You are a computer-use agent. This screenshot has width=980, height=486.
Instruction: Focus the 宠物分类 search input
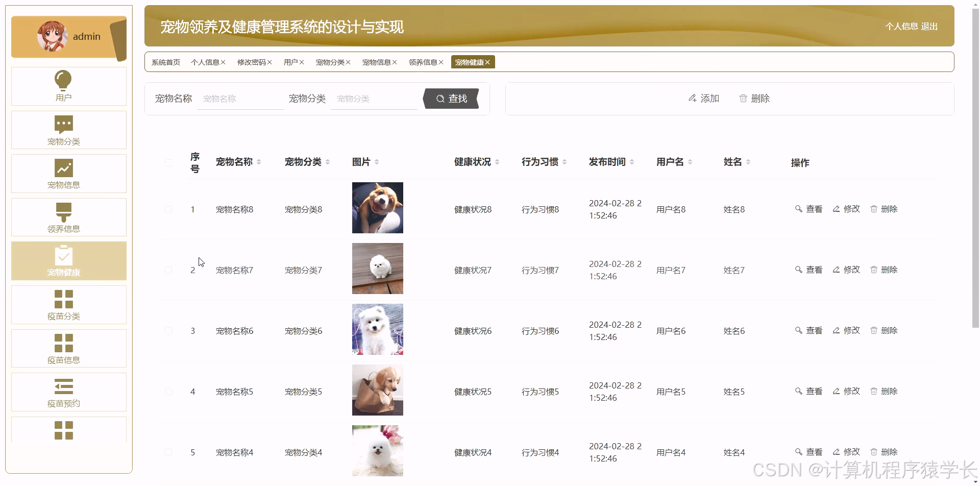pos(374,99)
